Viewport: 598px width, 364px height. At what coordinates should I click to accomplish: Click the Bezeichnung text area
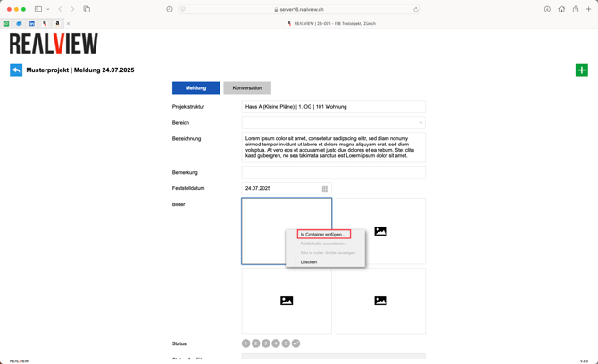pos(333,147)
